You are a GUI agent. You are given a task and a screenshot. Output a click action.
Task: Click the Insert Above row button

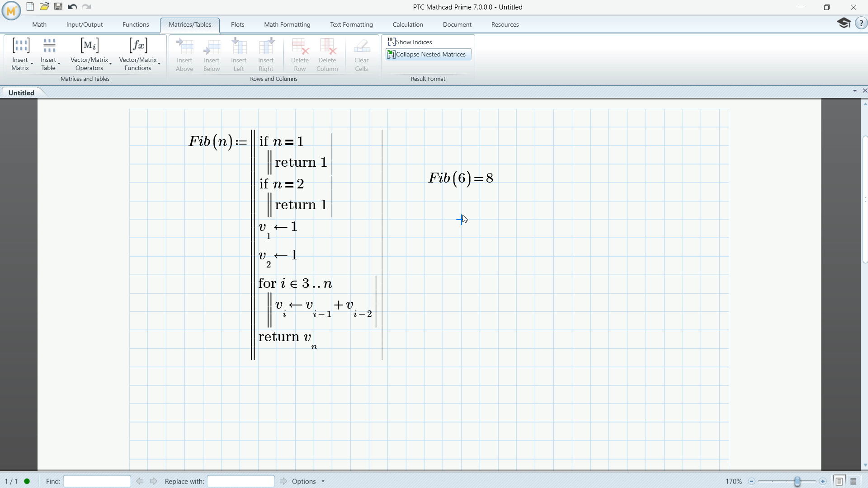184,55
